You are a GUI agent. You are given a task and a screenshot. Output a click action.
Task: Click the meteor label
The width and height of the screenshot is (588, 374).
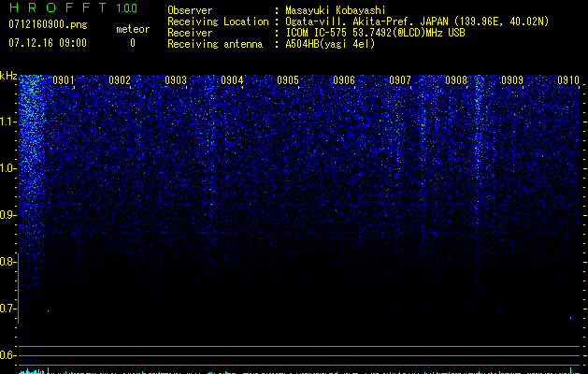pos(133,29)
